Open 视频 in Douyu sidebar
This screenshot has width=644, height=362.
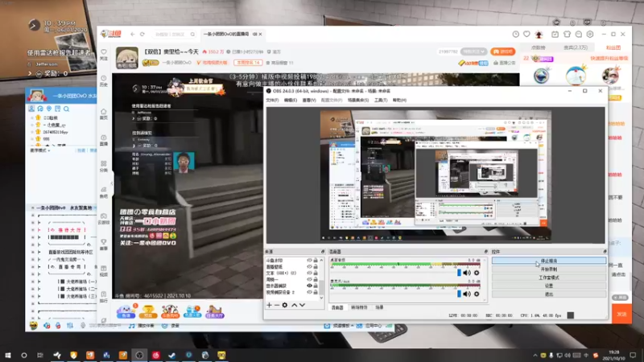coord(104,271)
